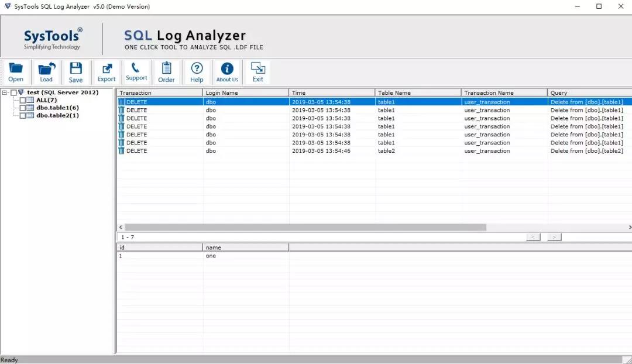Click the right arrow of the horizontal scrollbar
632x364 pixels.
pyautogui.click(x=630, y=227)
